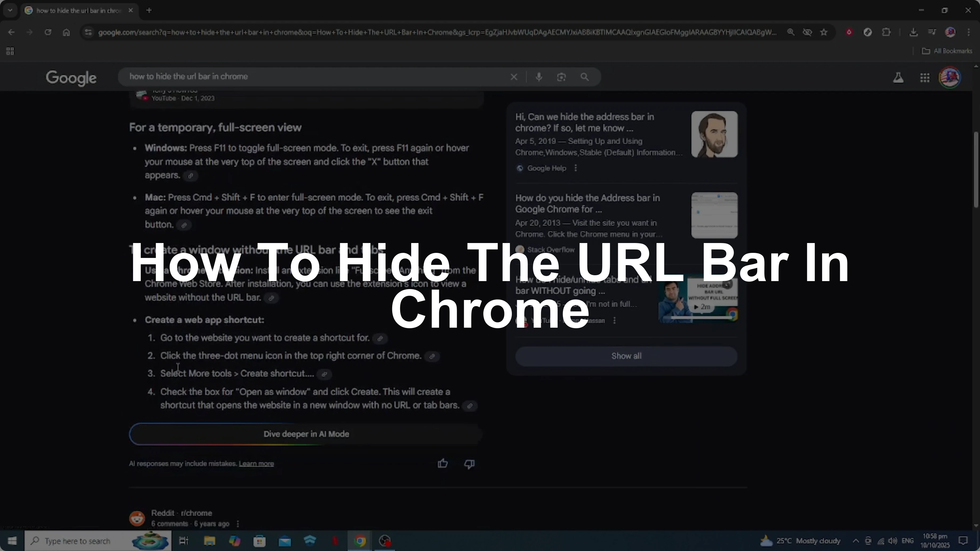Screen dimensions: 980x551
Task: Open the tab list dropdown arrow
Action: point(10,10)
